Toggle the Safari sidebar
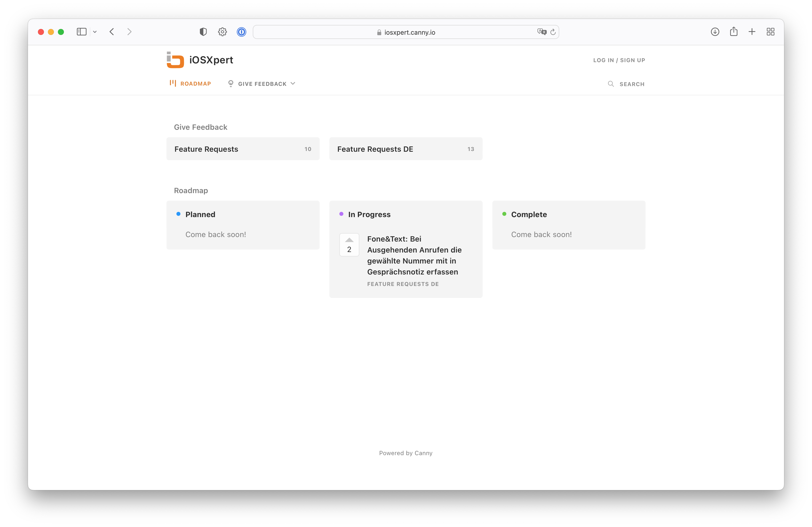Screen dimensions: 812x527 [x=82, y=32]
